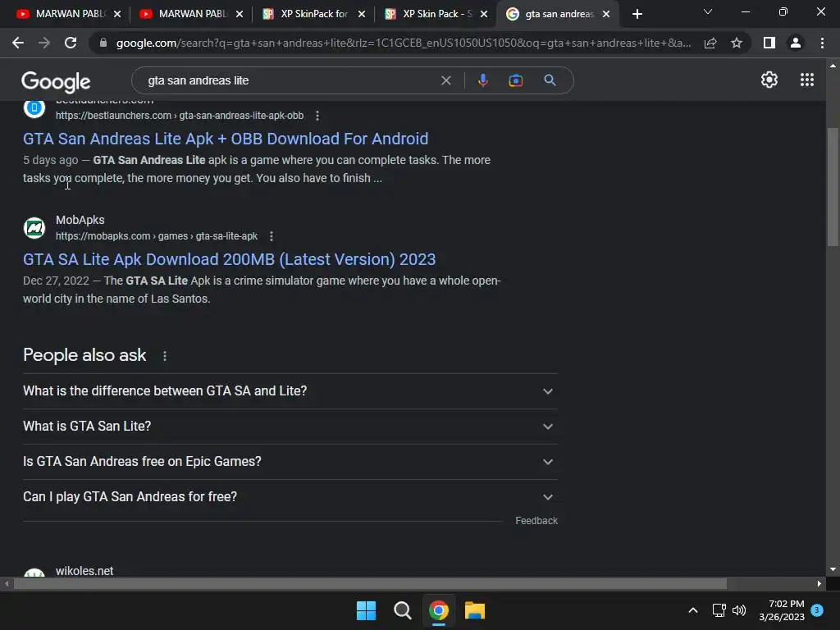This screenshot has height=630, width=840.
Task: Open GTA SA Lite Apk Download 200MB link
Action: pos(230,259)
